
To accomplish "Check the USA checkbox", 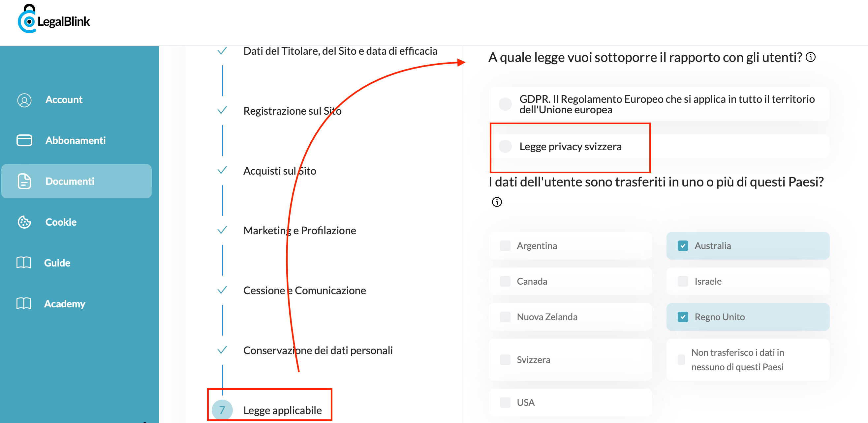I will pos(505,403).
